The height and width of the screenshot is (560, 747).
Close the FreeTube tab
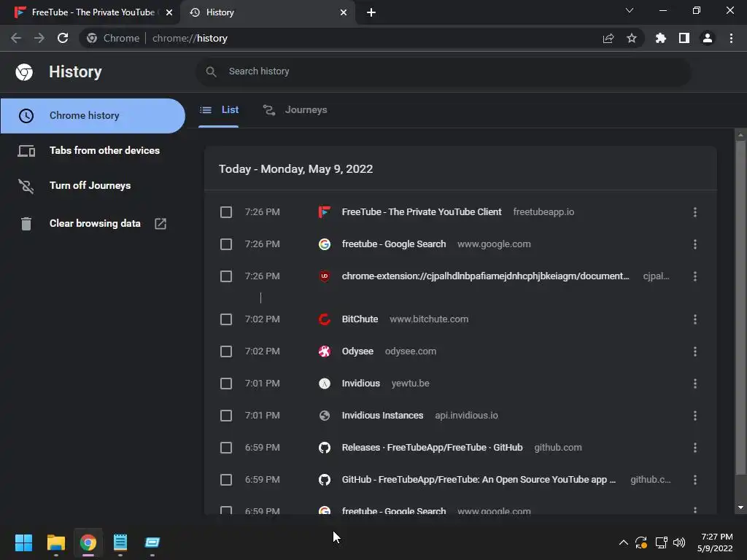coord(169,12)
